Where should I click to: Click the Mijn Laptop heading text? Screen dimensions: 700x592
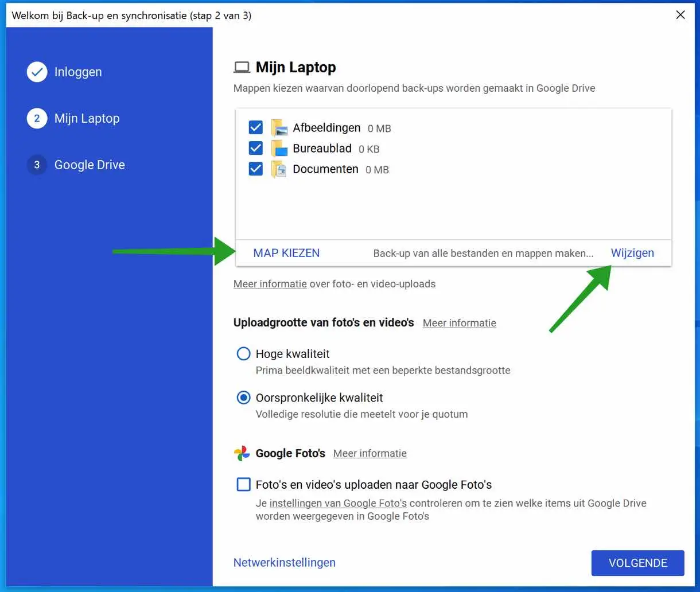[295, 67]
